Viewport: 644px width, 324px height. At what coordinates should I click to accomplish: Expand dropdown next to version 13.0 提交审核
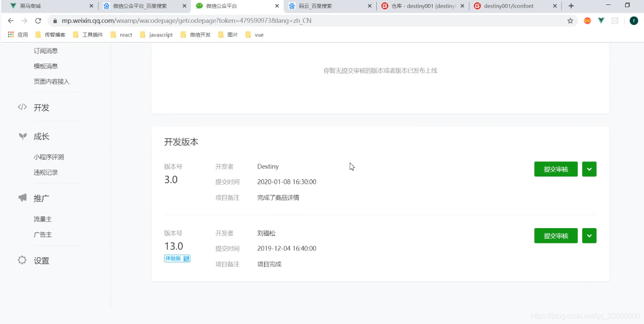tap(589, 236)
